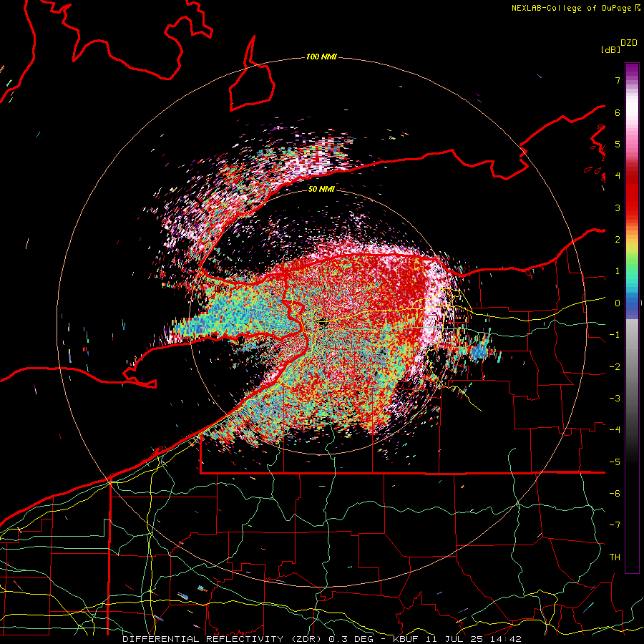Click the -3 value on color scale
This screenshot has height=644, width=644.
pos(615,399)
